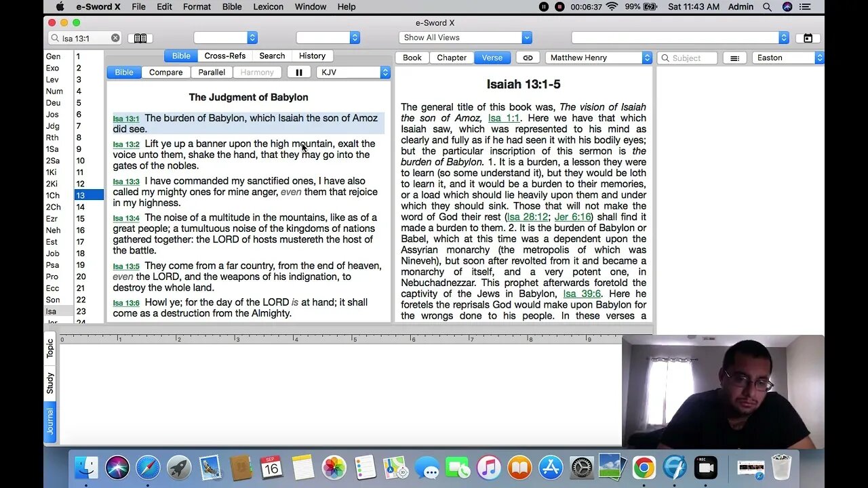Switch the Bible pane to Compare view
This screenshot has width=868, height=488.
(x=166, y=73)
